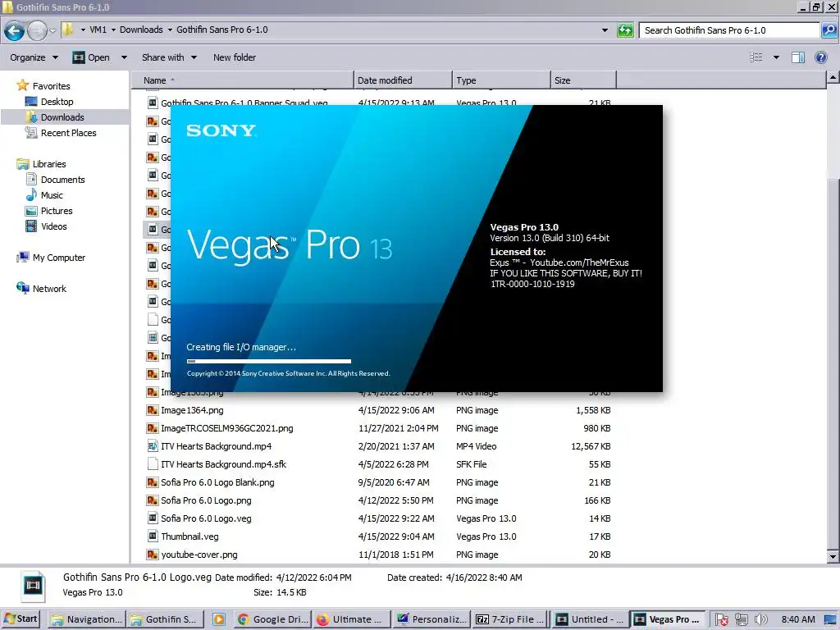The height and width of the screenshot is (630, 840).
Task: Switch to Navigation taskbar window
Action: pos(87,619)
